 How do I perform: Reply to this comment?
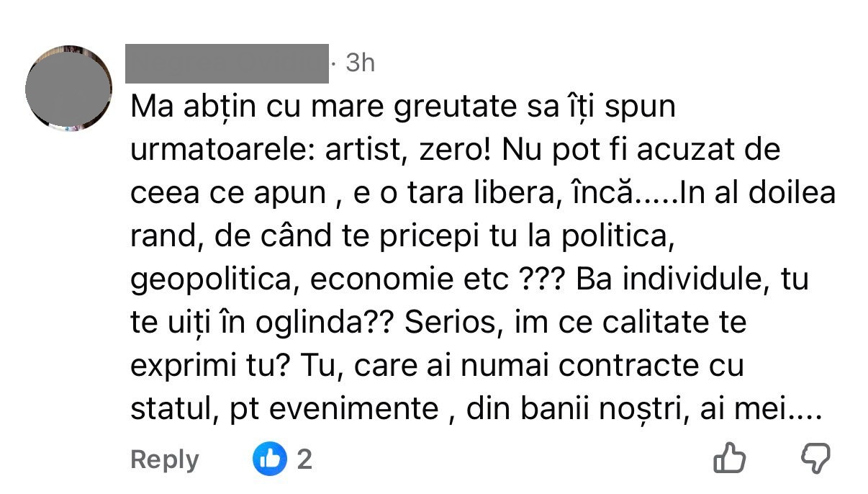point(165,459)
